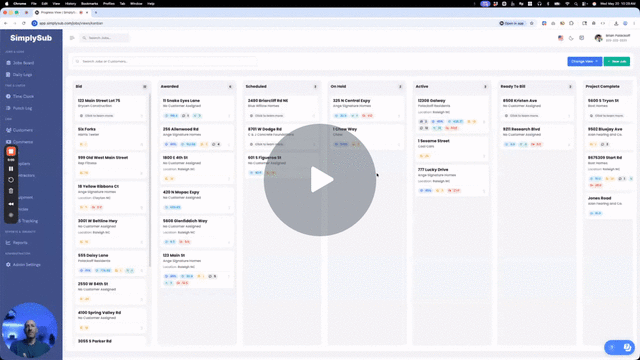
Task: Stop the recording with the red stop button
Action: (x=11, y=151)
